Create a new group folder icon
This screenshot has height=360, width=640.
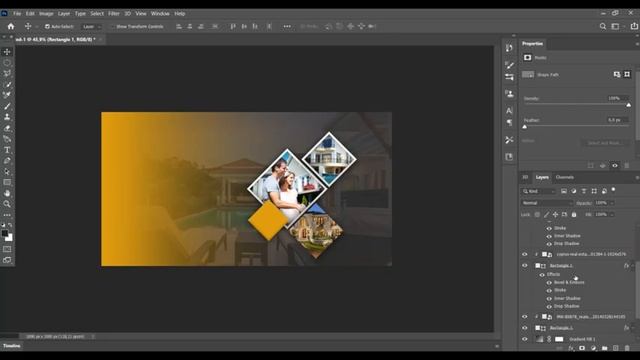604,348
